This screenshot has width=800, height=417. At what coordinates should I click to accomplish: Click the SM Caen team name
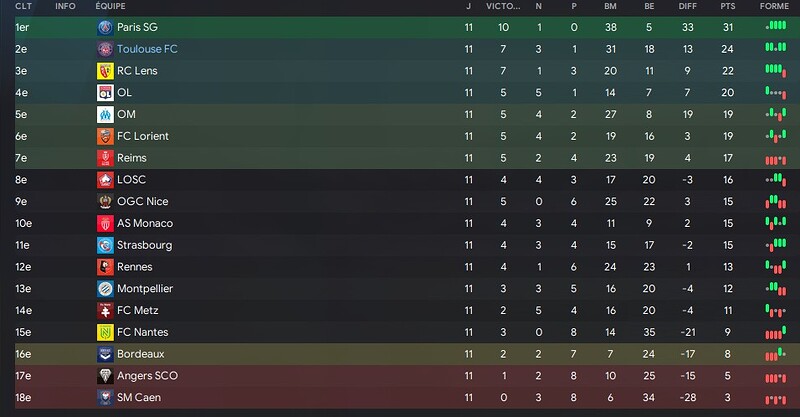click(139, 398)
